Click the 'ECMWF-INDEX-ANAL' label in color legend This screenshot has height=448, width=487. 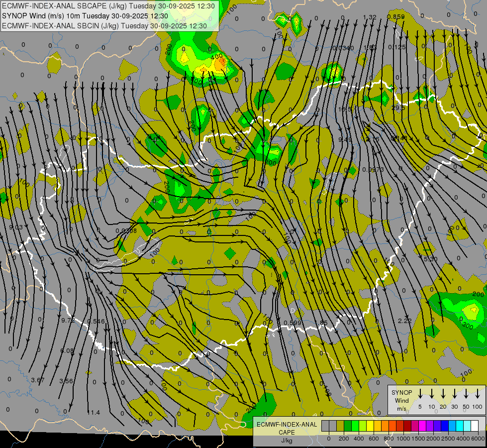[287, 425]
